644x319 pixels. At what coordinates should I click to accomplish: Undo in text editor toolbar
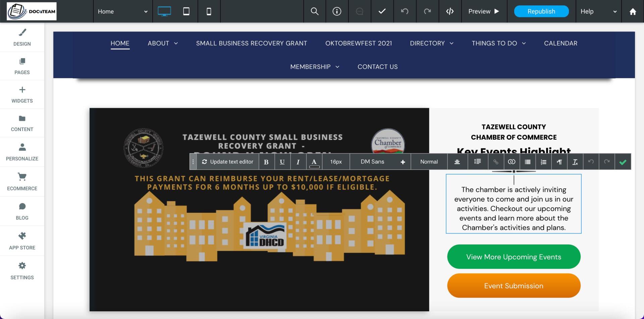click(x=591, y=162)
